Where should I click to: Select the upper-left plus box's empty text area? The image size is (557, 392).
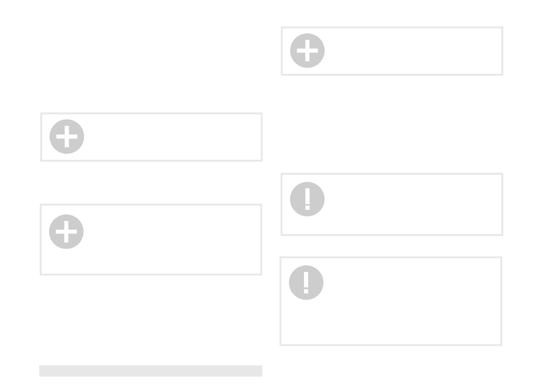coord(171,137)
